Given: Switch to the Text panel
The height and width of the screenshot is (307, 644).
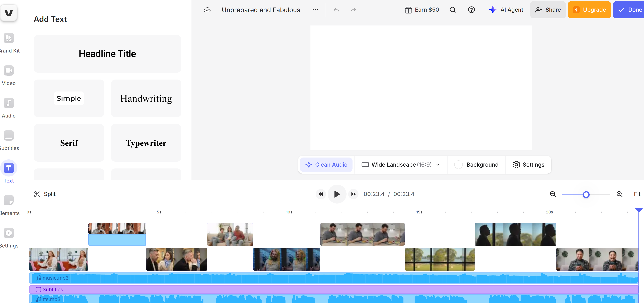Looking at the screenshot, I should [x=9, y=173].
